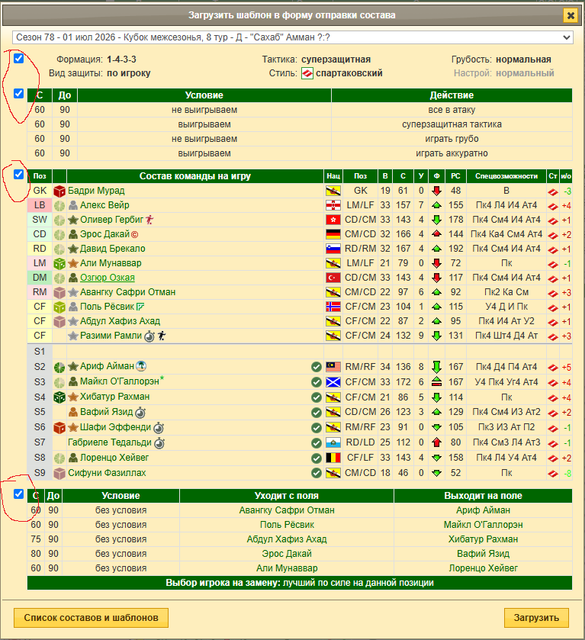This screenshot has height=640, width=585.
Task: Click the red up arrow for Габриеле Тедальди
Action: click(x=436, y=442)
